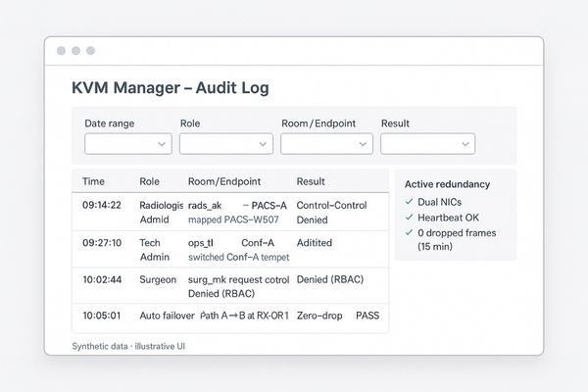Expand the Role filter dropdown
The width and height of the screenshot is (588, 392).
click(225, 144)
